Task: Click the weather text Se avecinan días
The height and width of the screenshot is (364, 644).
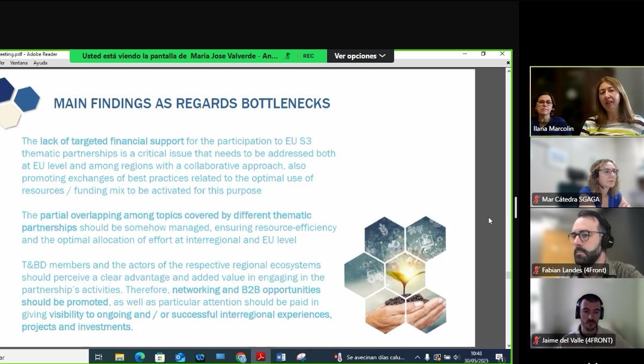Action: tap(376, 357)
